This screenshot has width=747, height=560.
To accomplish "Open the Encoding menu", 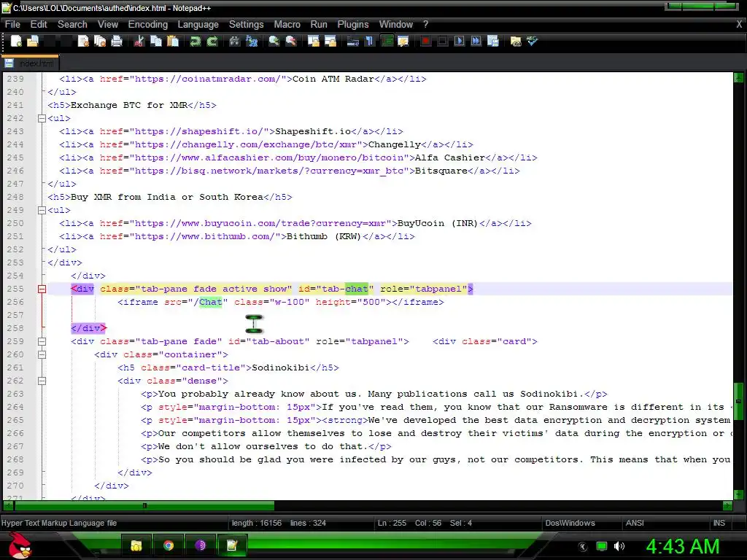I will [147, 24].
